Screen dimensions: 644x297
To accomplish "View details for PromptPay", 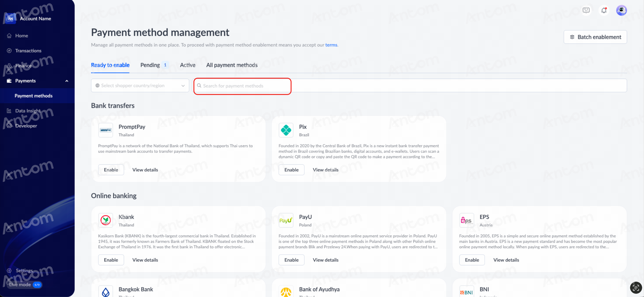I will (x=145, y=170).
